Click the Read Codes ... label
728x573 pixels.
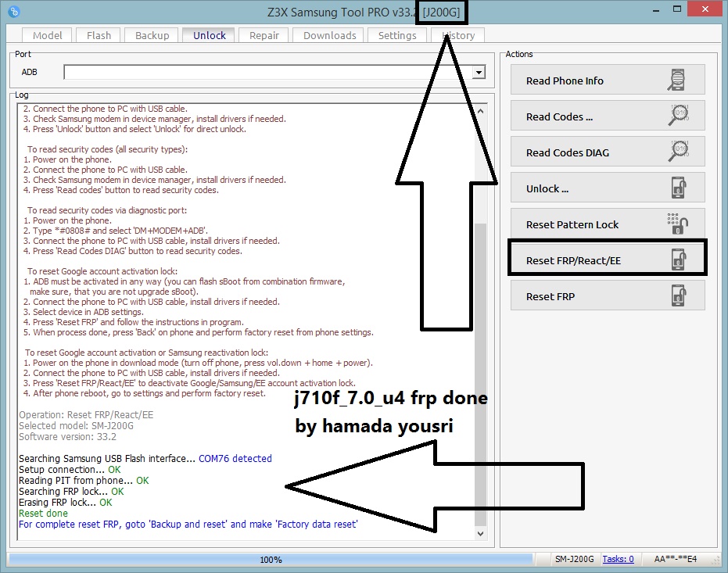(559, 117)
